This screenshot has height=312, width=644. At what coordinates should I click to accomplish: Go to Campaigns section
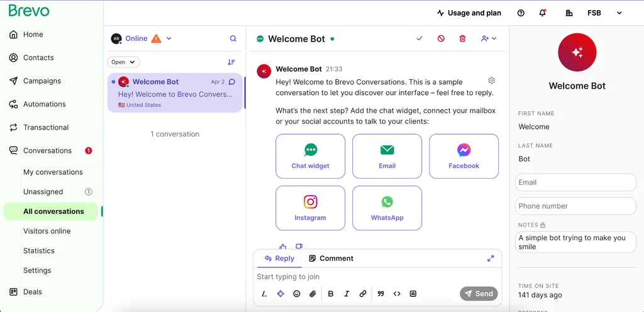pyautogui.click(x=35, y=81)
